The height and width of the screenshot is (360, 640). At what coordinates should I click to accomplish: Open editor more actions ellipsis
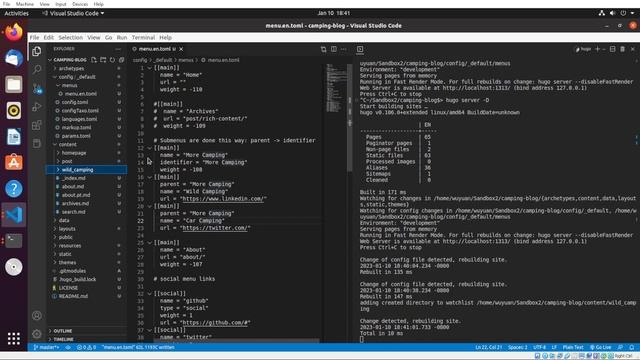click(344, 49)
